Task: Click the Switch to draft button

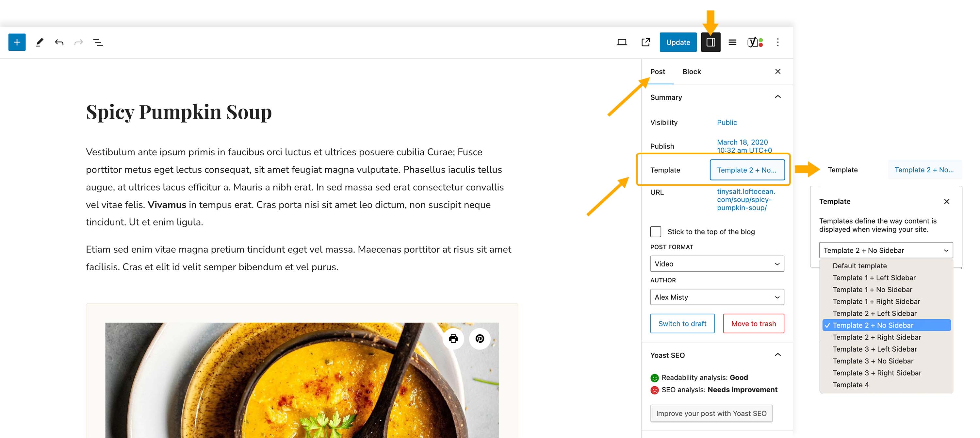Action: (x=682, y=324)
